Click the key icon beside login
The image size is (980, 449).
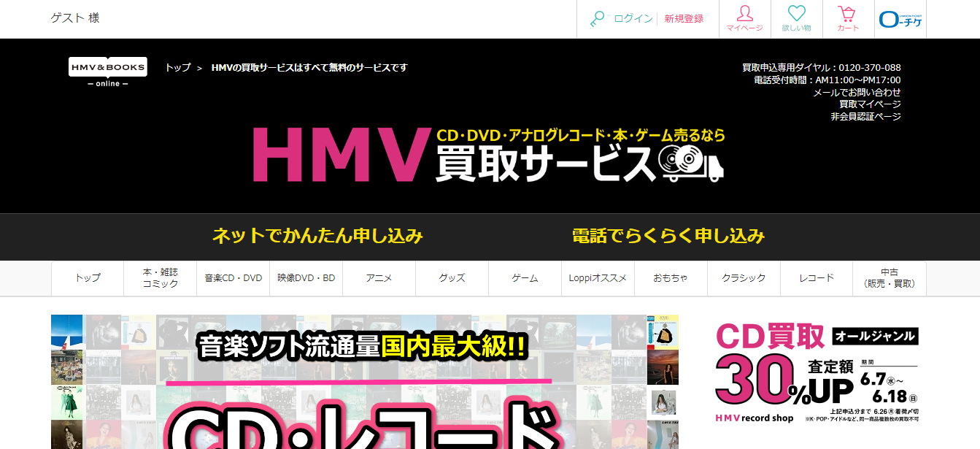point(597,19)
